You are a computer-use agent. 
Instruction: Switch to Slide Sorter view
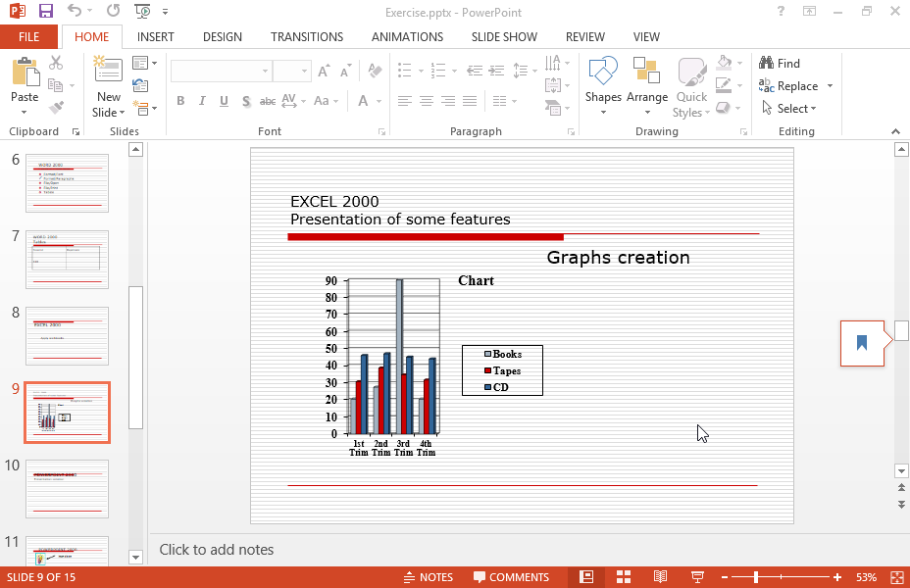tap(624, 577)
